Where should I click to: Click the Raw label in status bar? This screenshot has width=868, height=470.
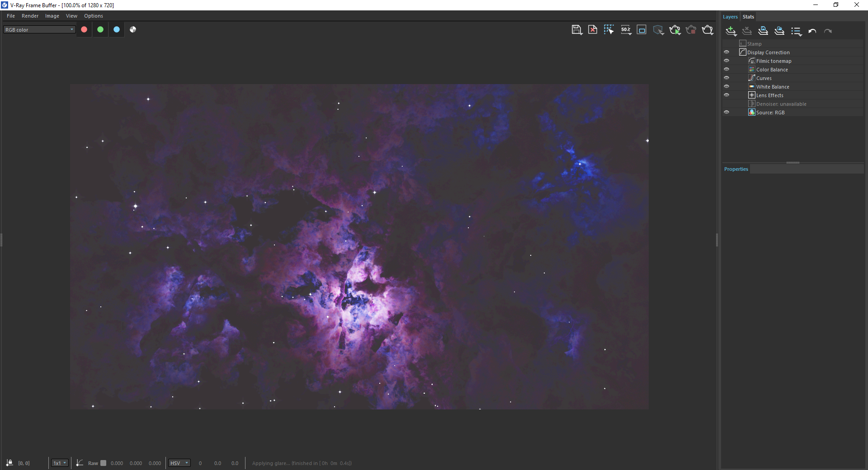pyautogui.click(x=93, y=463)
